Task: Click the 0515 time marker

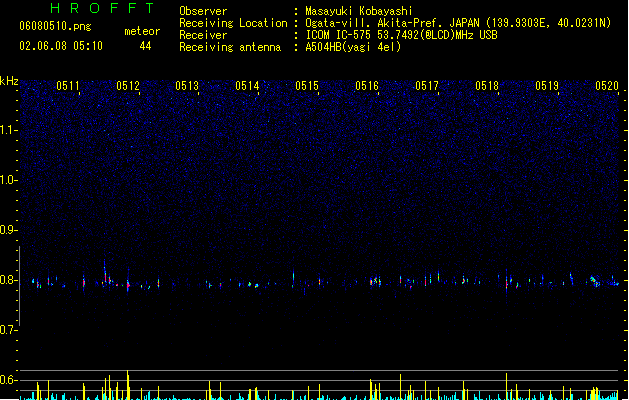Action: pos(307,86)
